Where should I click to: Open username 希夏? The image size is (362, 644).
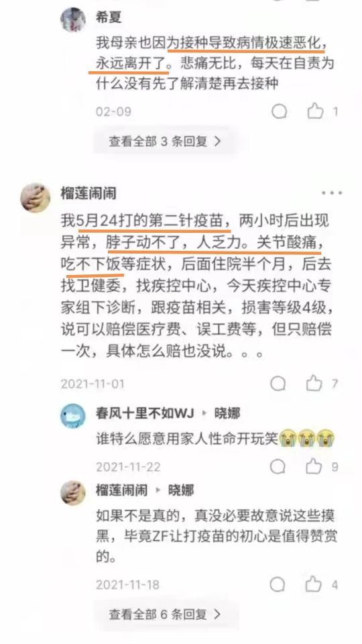109,17
